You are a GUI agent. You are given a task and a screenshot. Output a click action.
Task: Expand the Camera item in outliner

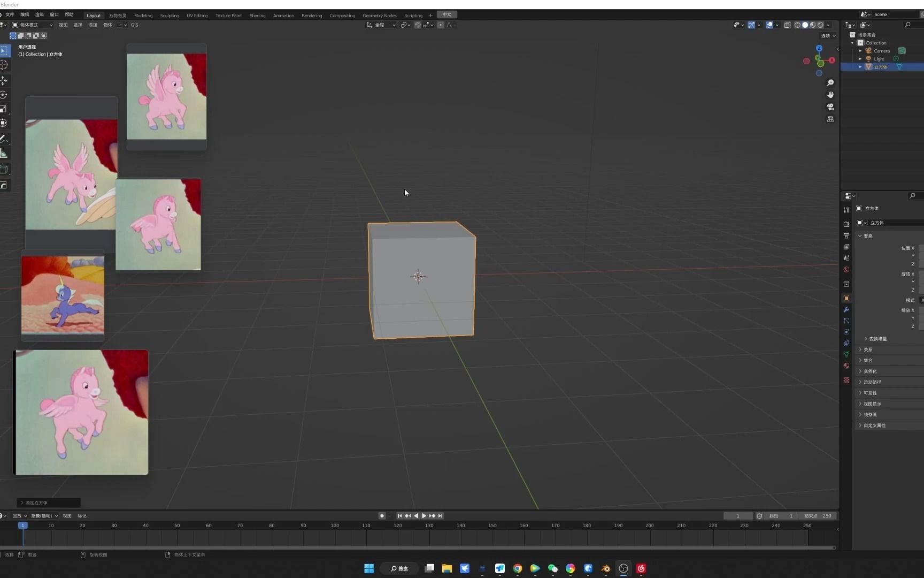click(860, 51)
